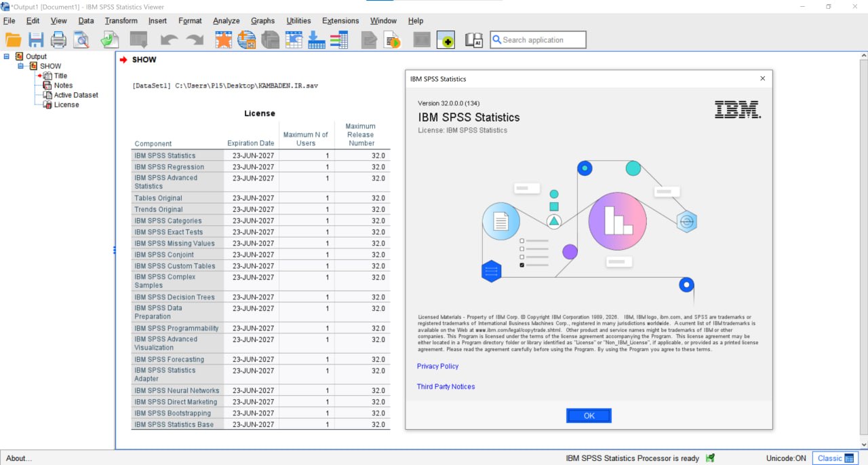Click the Version 32.0.0.0 text in dialog
The image size is (868, 465).
[448, 103]
